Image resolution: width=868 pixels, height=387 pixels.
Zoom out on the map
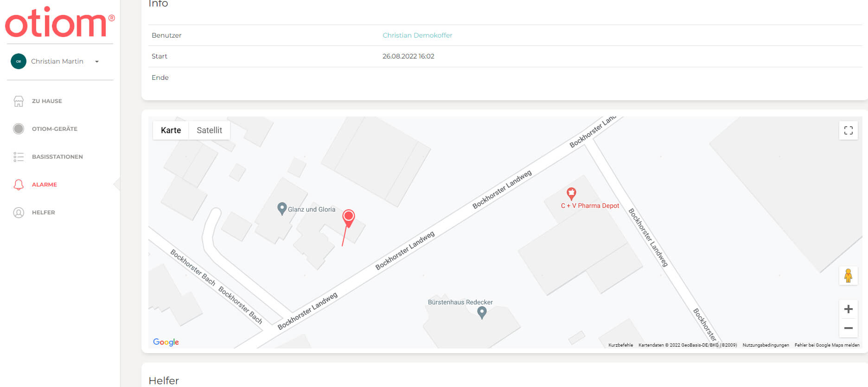click(848, 328)
